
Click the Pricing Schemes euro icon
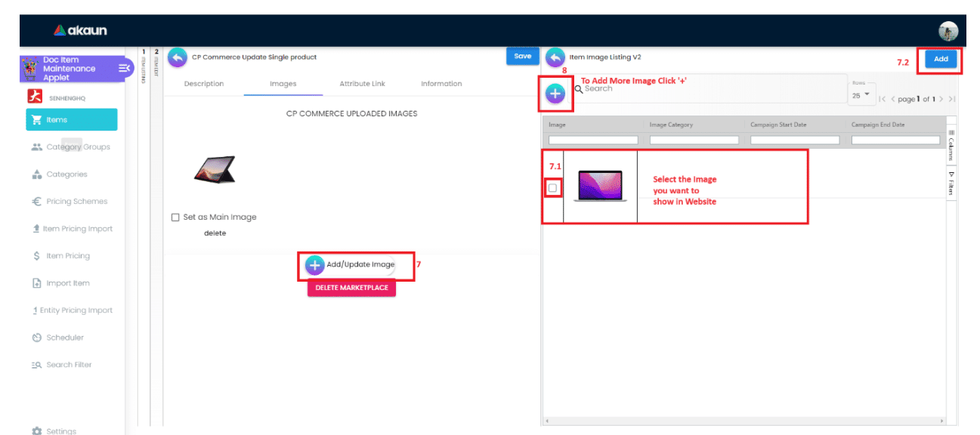tap(36, 202)
